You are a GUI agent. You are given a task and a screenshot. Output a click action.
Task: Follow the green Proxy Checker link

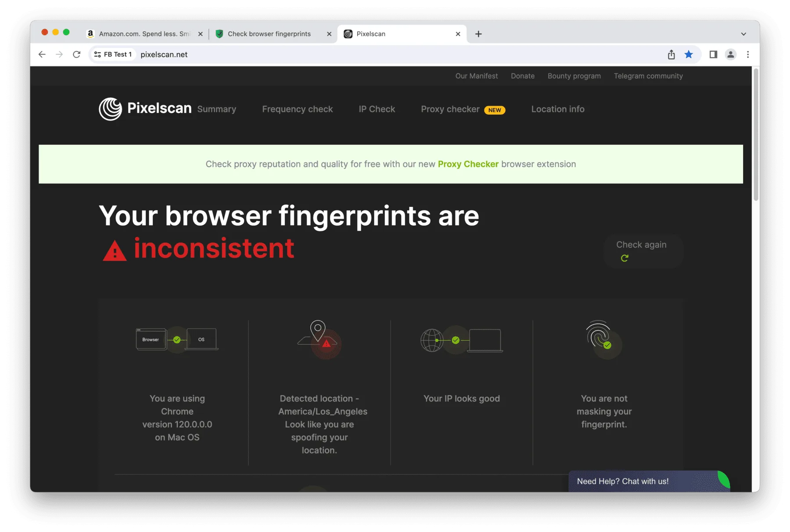coord(468,164)
